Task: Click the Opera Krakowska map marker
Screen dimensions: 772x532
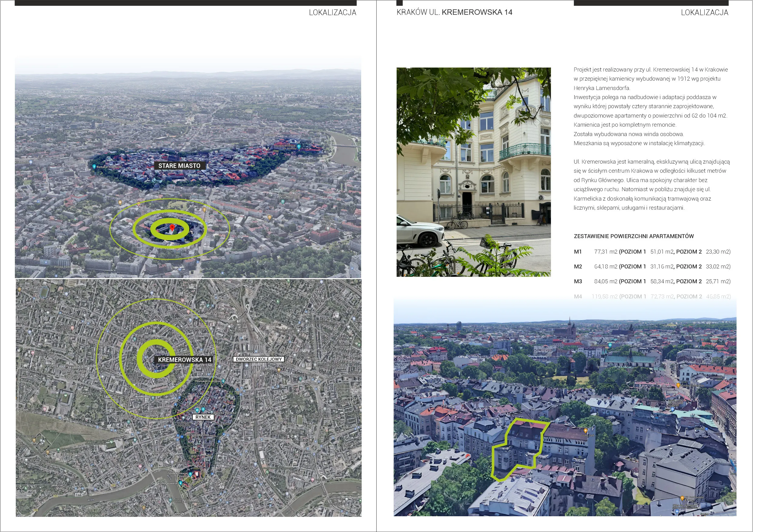Action: click(x=300, y=379)
